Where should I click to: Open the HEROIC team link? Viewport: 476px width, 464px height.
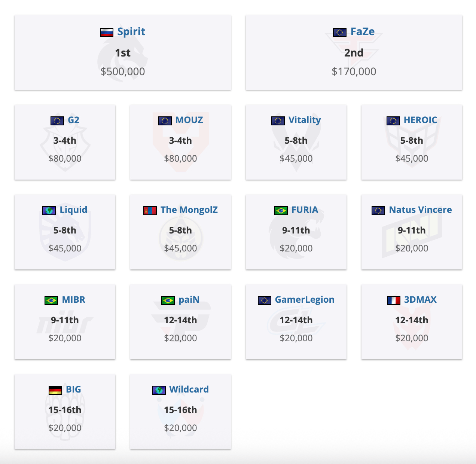[x=420, y=120]
